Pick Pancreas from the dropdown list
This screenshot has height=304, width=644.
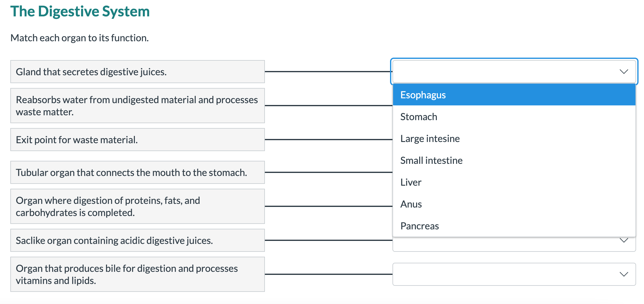[x=420, y=226]
